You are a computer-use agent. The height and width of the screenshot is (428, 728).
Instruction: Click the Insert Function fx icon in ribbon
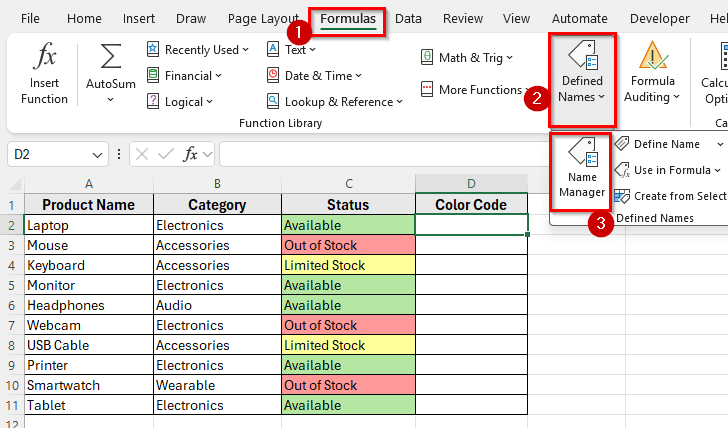(x=45, y=56)
